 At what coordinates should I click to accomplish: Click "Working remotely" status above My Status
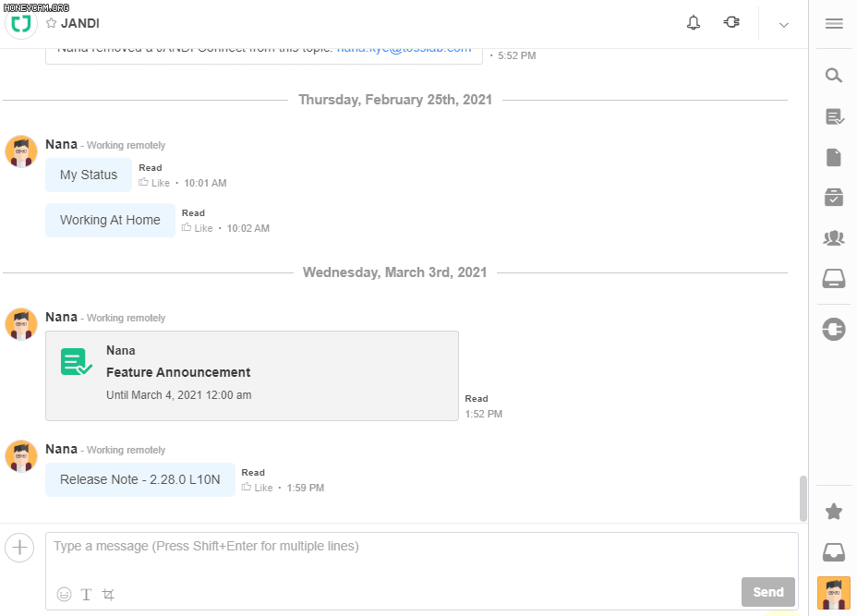[x=127, y=145]
